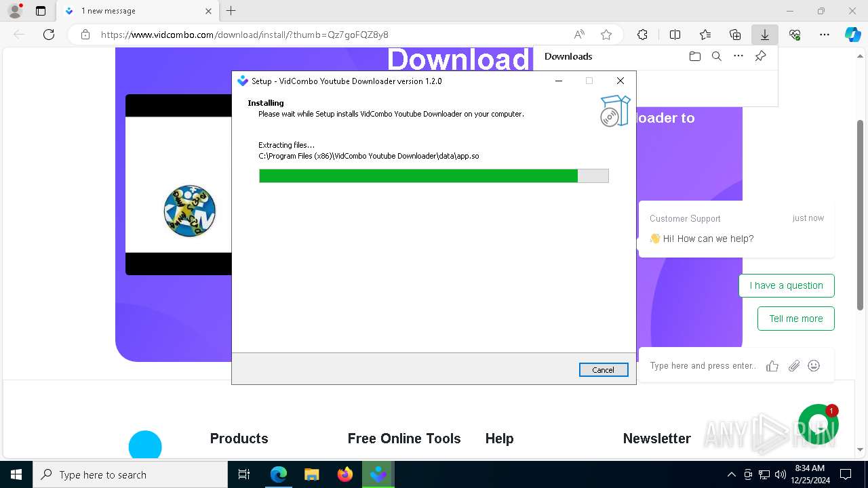The width and height of the screenshot is (868, 488).
Task: Refresh the vidcombo page
Action: (x=49, y=35)
